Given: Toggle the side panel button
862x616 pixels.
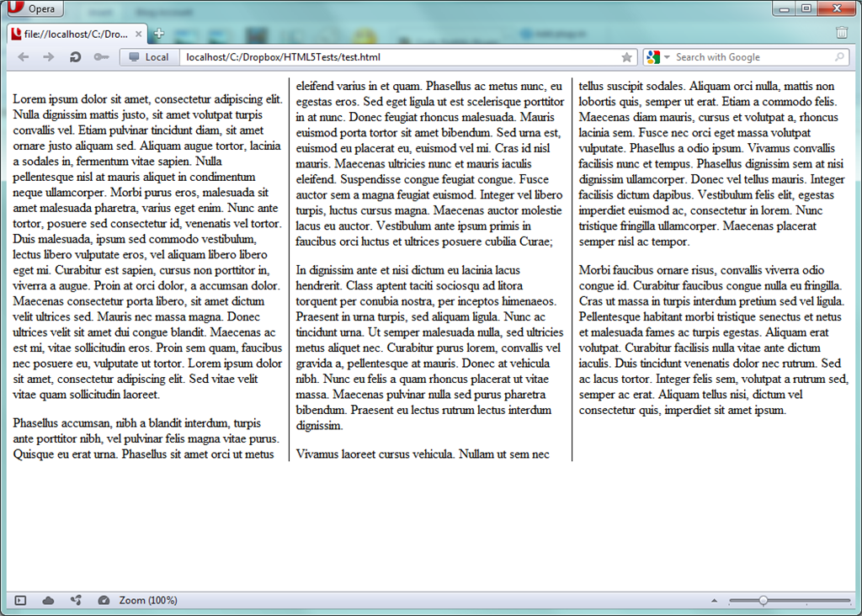Looking at the screenshot, I should (21, 600).
